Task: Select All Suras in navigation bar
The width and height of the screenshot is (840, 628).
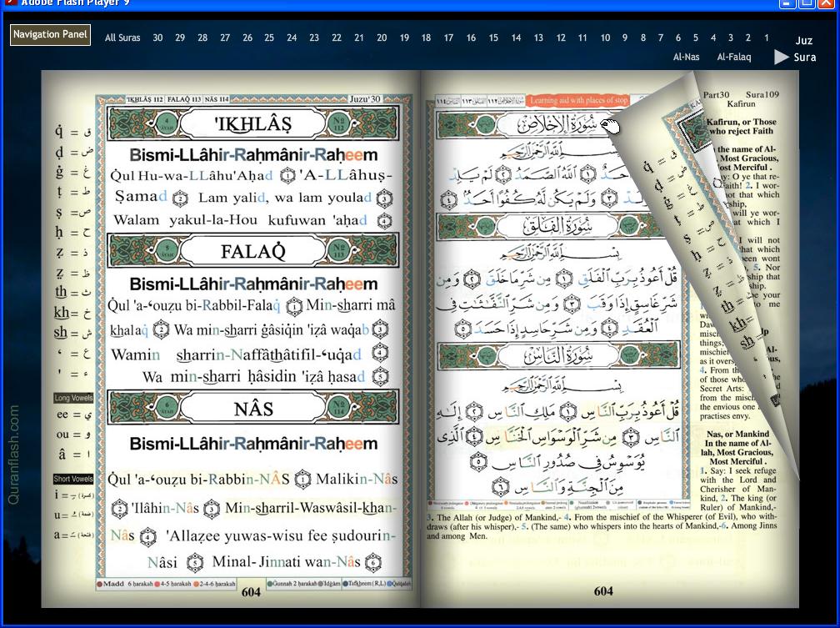Action: 122,38
